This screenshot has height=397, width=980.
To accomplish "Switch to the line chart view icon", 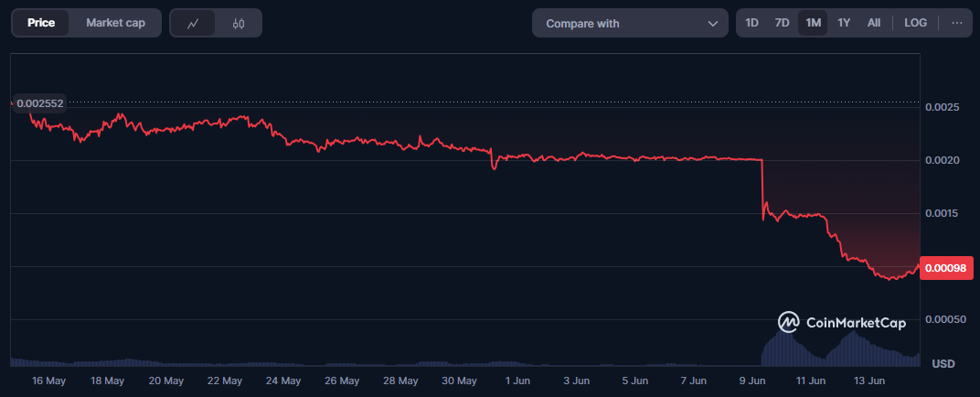I will click(x=193, y=23).
